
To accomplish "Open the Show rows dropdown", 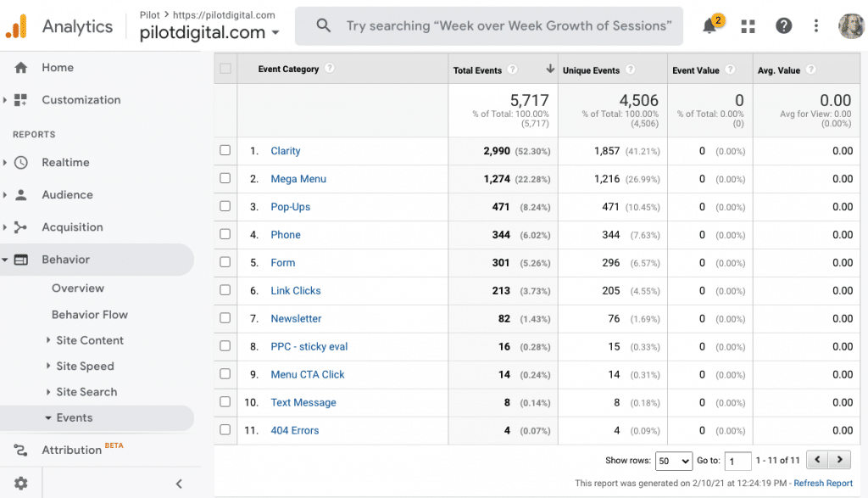I will pyautogui.click(x=673, y=461).
